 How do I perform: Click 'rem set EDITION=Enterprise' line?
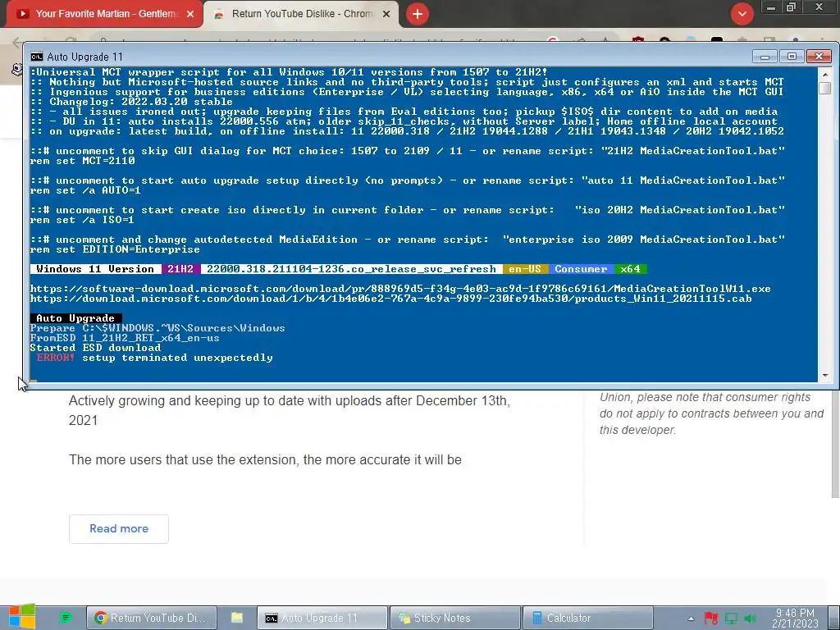[115, 249]
